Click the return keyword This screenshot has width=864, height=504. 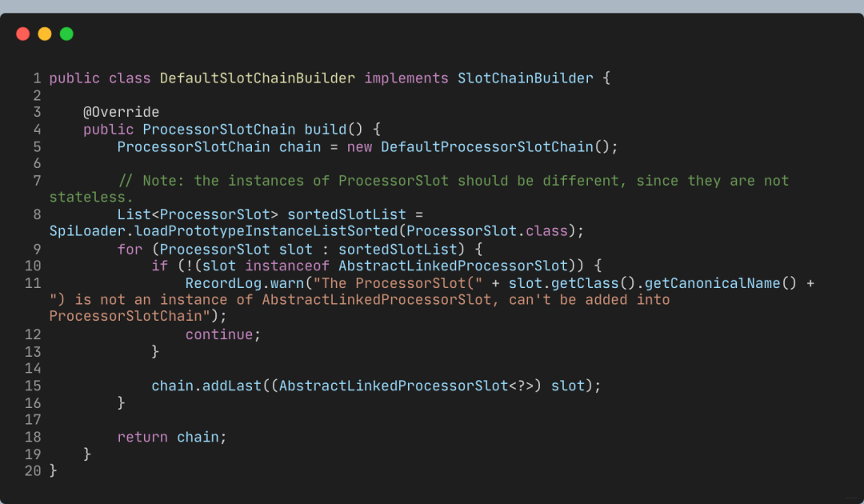click(x=142, y=437)
